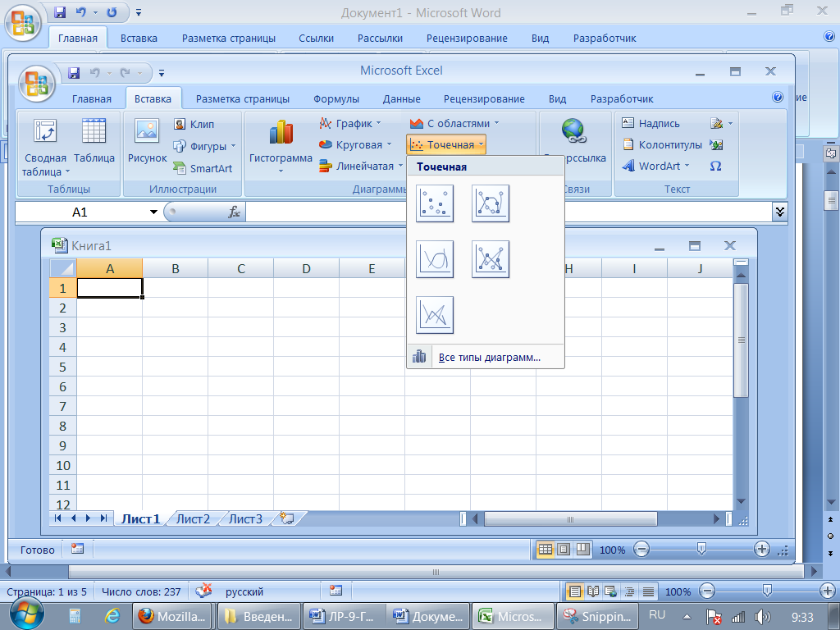This screenshot has height=630, width=840.
Task: Switch to Excel Главная tab
Action: 92,98
